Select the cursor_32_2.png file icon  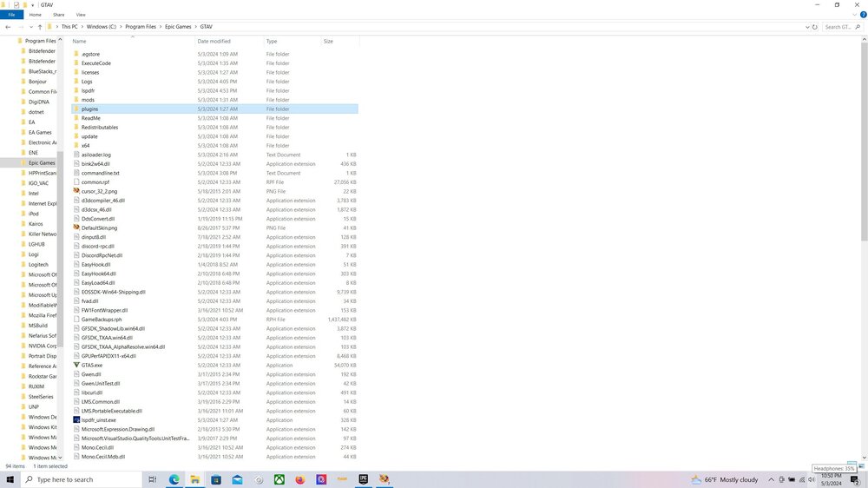[76, 191]
